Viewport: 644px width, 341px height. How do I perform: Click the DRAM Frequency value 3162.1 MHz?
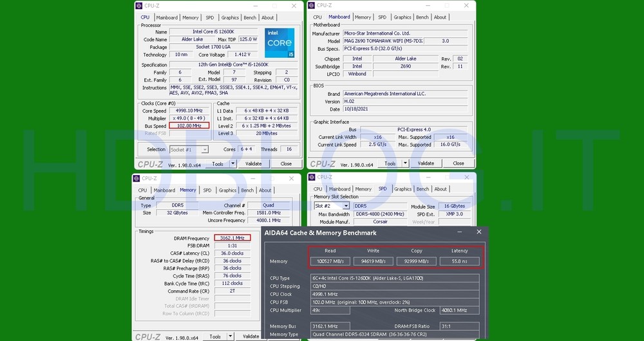(232, 238)
